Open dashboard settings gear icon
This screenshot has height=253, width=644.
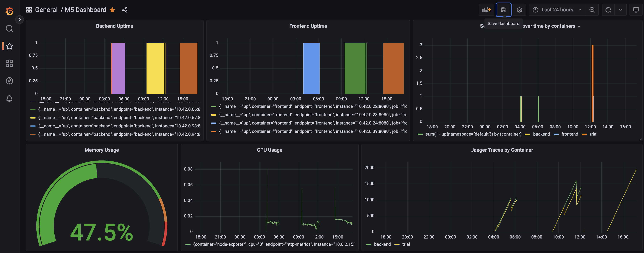(520, 10)
